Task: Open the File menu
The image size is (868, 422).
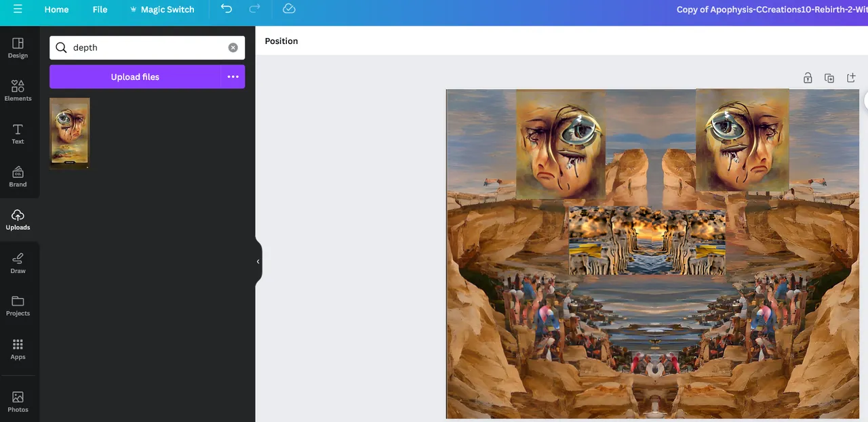Action: [100, 9]
